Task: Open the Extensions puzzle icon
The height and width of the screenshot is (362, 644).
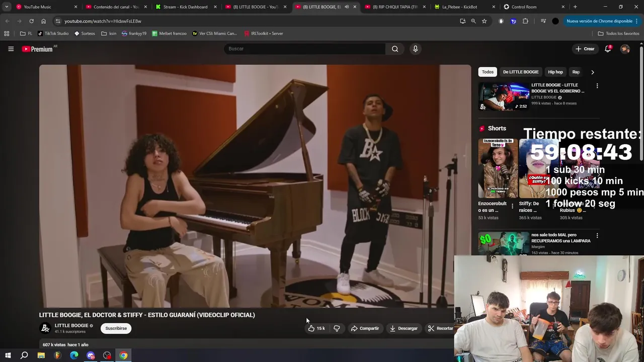Action: 525,21
